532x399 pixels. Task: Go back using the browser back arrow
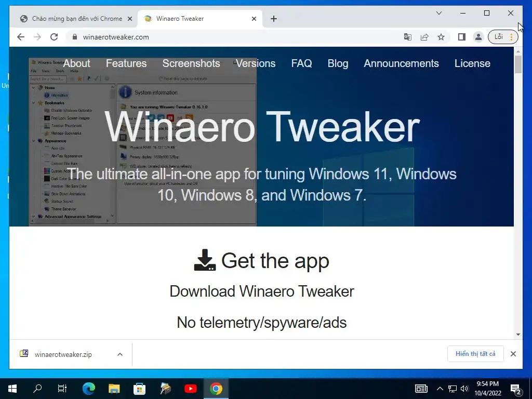pos(21,37)
